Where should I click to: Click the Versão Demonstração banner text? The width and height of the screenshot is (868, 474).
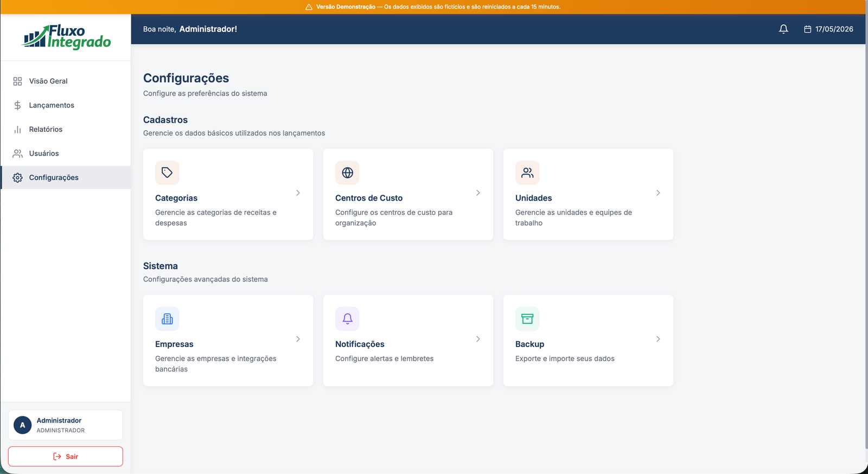[x=438, y=7]
